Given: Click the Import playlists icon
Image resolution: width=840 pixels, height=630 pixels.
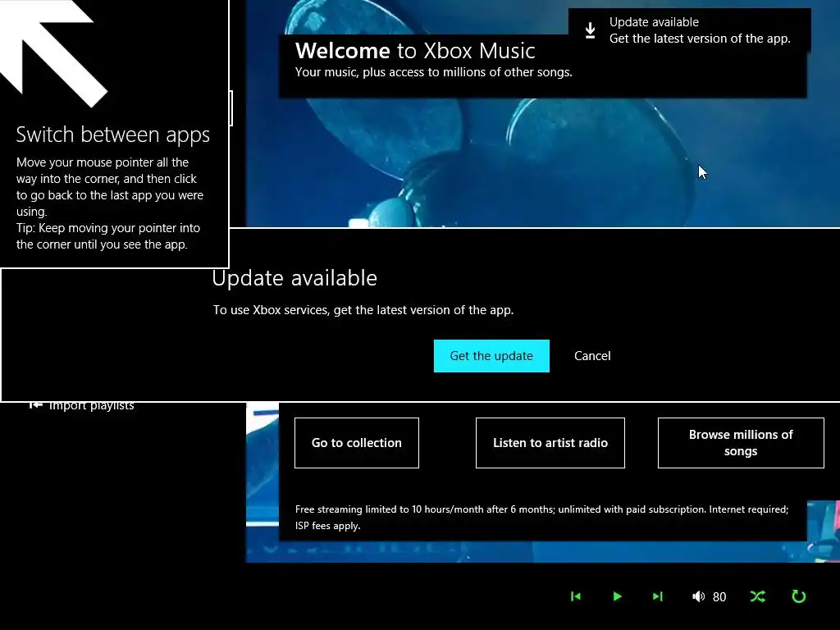Looking at the screenshot, I should click(x=35, y=405).
